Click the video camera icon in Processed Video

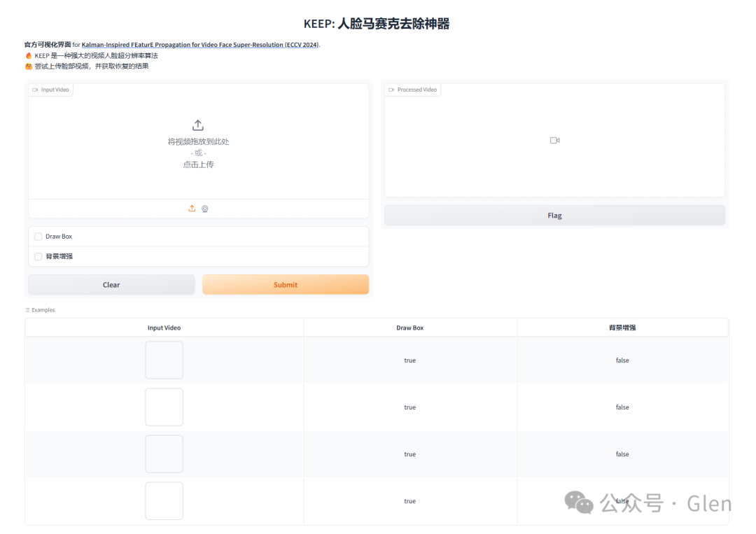(554, 140)
